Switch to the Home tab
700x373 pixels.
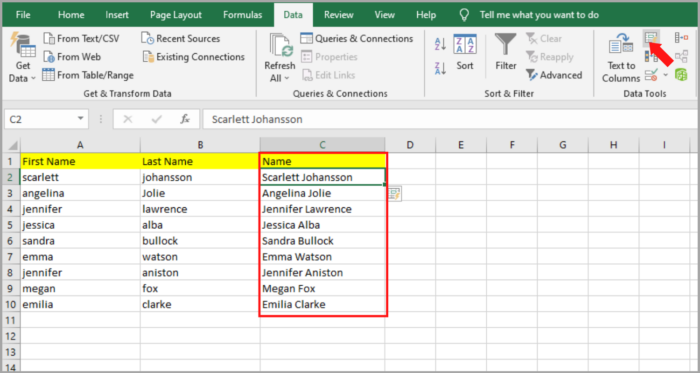click(x=71, y=15)
